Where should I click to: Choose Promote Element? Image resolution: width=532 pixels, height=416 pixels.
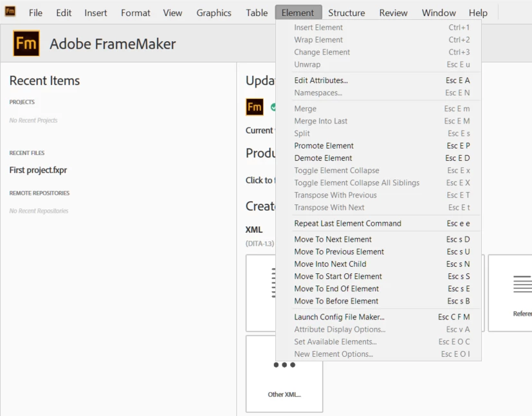[x=379, y=146]
